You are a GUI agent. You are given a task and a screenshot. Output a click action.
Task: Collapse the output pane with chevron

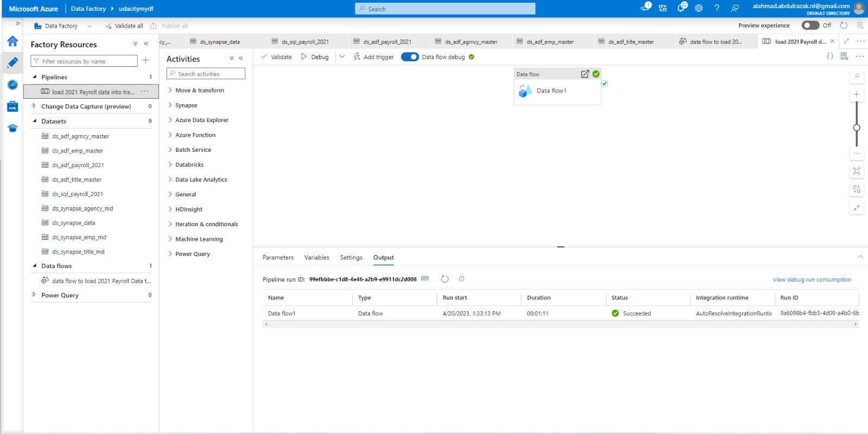860,257
